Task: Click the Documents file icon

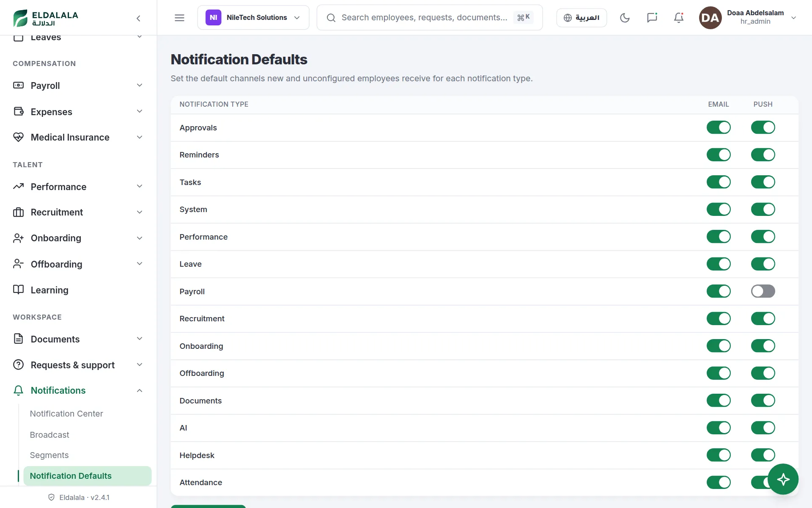Action: point(18,339)
